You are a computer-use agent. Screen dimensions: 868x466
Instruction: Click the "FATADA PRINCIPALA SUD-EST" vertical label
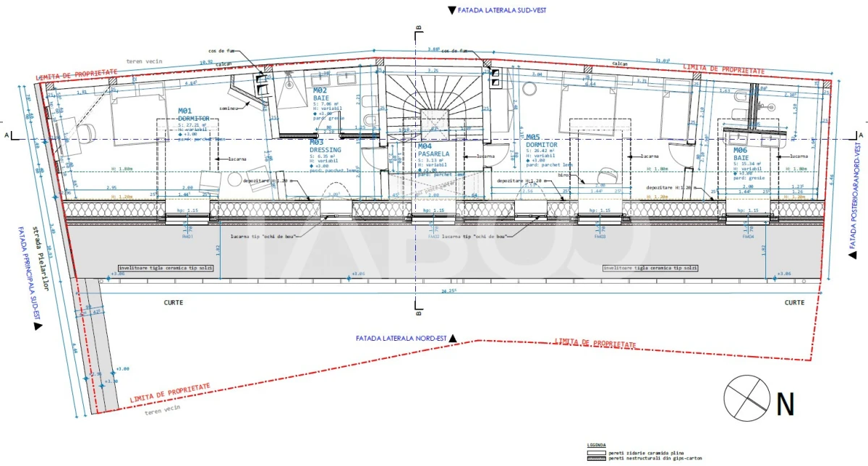pos(30,274)
